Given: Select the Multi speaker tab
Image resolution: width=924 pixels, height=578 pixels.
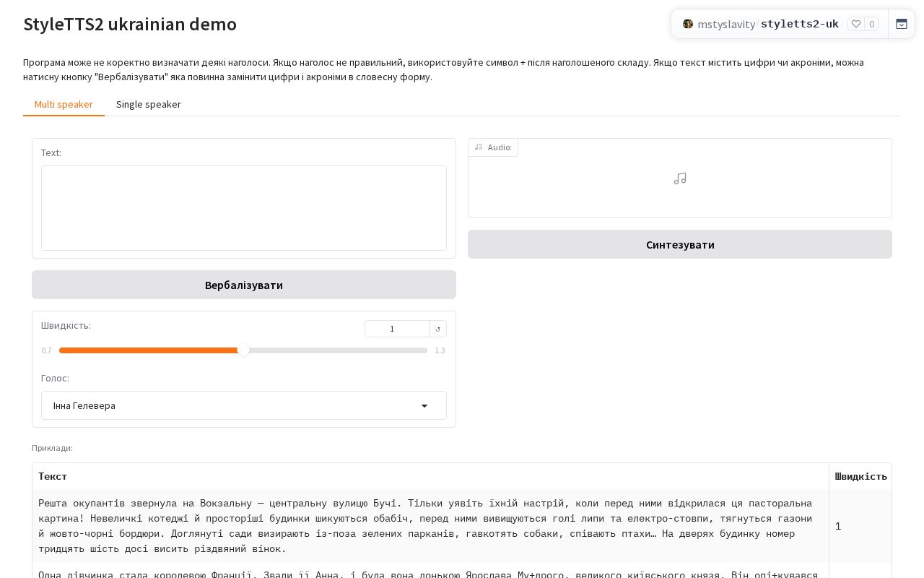Looking at the screenshot, I should 64,104.
